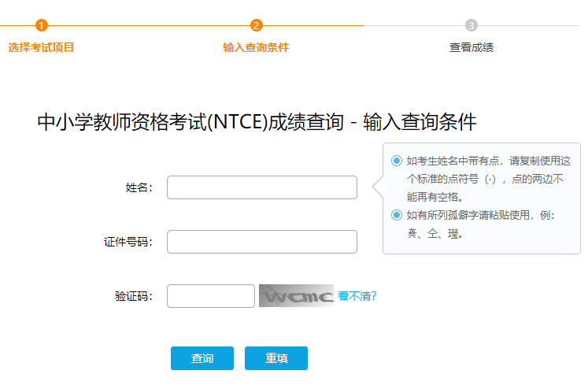588x389 pixels.
Task: Click the step 1 circle icon
Action: (x=42, y=25)
